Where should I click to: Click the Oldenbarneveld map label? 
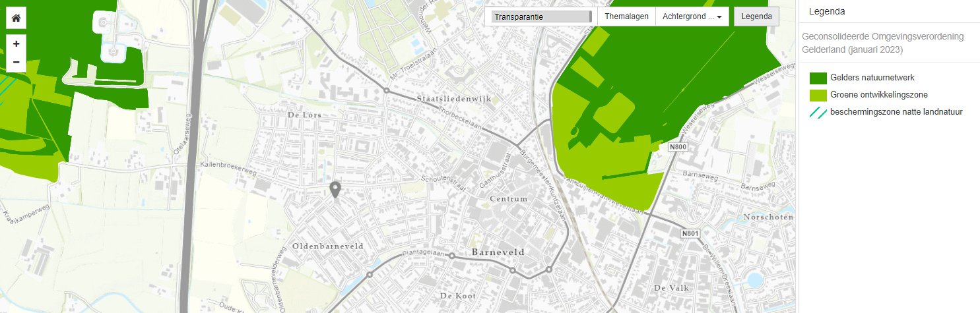click(327, 245)
